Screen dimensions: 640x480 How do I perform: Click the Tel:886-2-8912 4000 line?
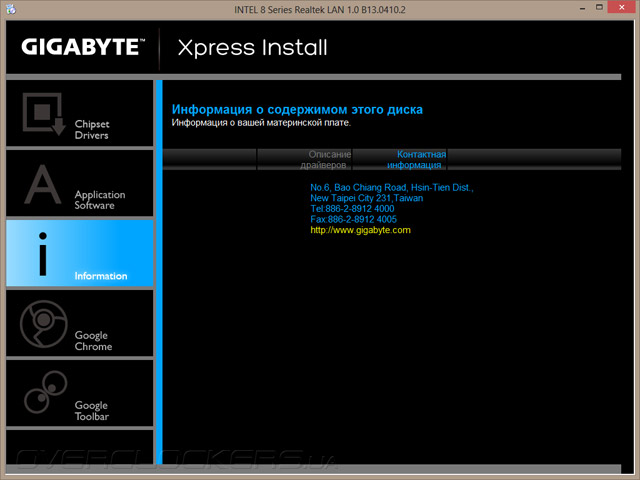(352, 209)
